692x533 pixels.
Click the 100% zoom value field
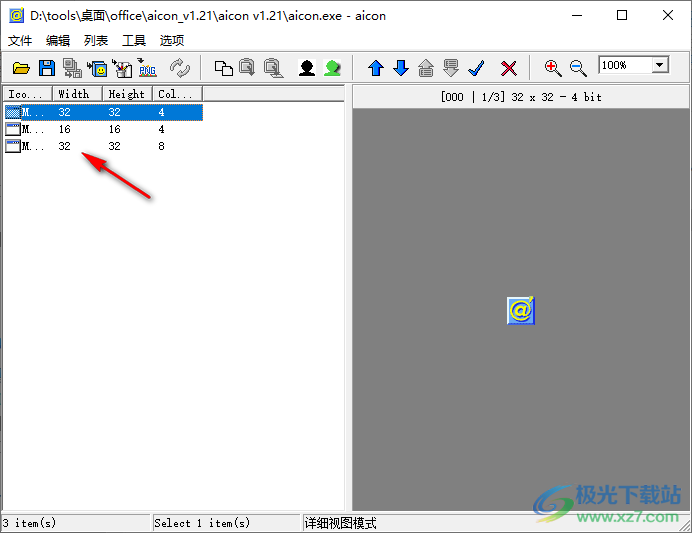click(x=625, y=65)
